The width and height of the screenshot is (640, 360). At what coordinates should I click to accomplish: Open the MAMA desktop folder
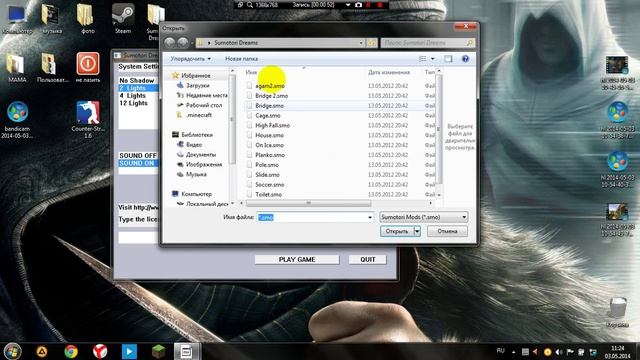click(17, 68)
